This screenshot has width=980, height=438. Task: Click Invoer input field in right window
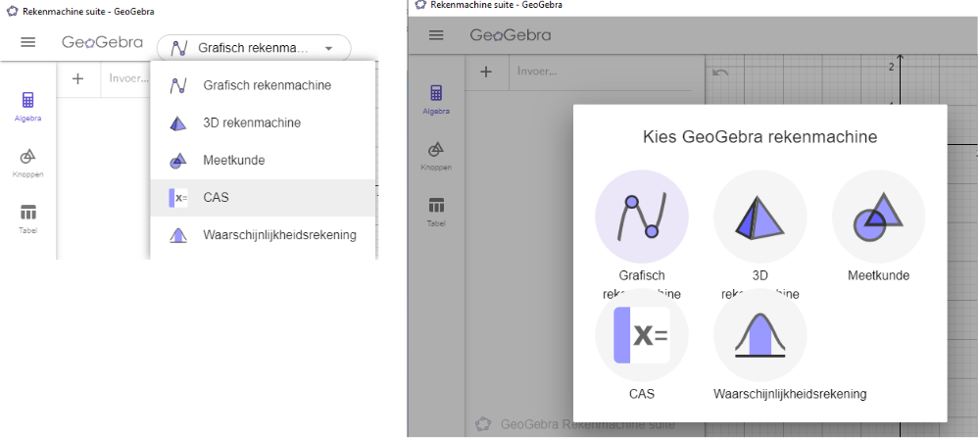coord(602,72)
